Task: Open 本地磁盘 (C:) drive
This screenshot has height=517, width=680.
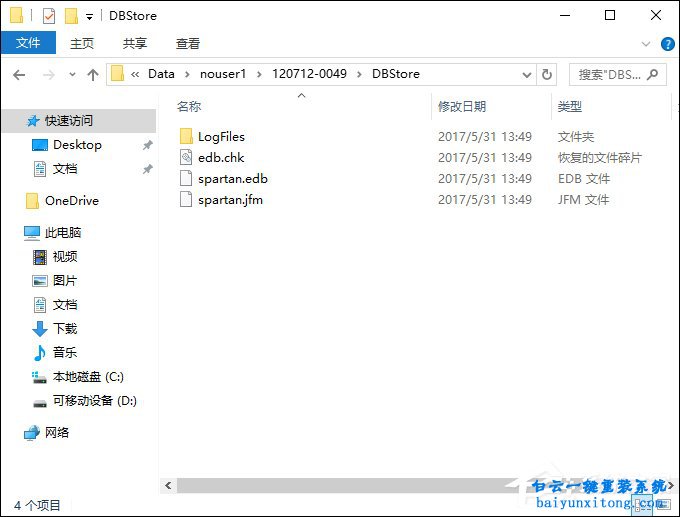Action: (88, 377)
